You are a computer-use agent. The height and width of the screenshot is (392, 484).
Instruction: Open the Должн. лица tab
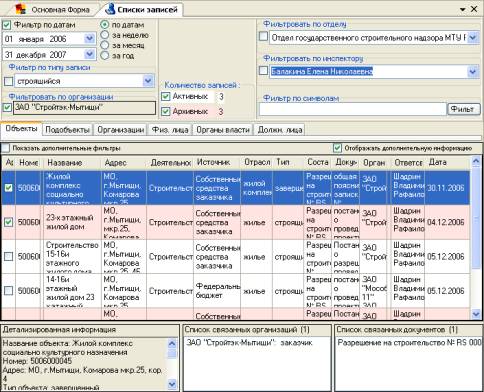pos(280,130)
